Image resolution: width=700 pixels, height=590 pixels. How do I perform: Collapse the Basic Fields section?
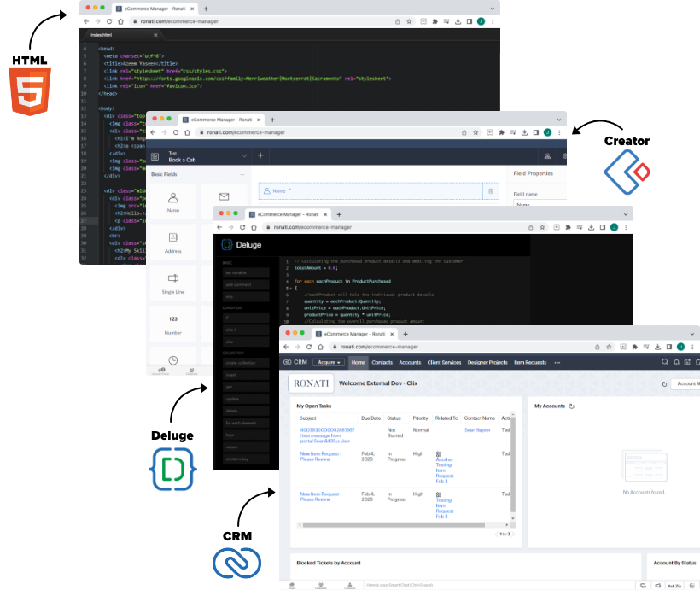click(242, 175)
